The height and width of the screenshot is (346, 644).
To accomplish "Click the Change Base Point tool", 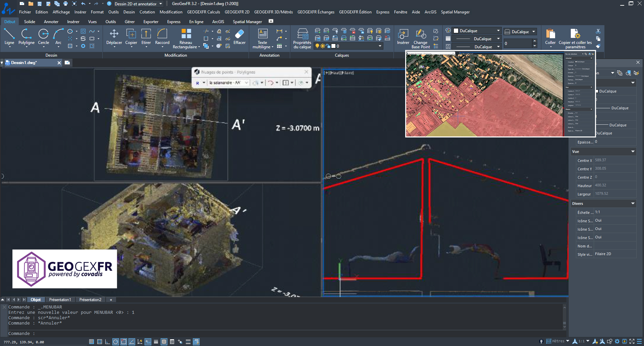I will 421,38.
